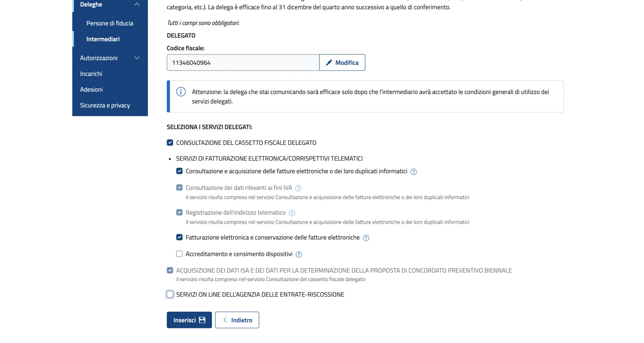Expand the Autorizzazioni submenu chevron
Viewport: 644px width, 343px height.
click(137, 58)
